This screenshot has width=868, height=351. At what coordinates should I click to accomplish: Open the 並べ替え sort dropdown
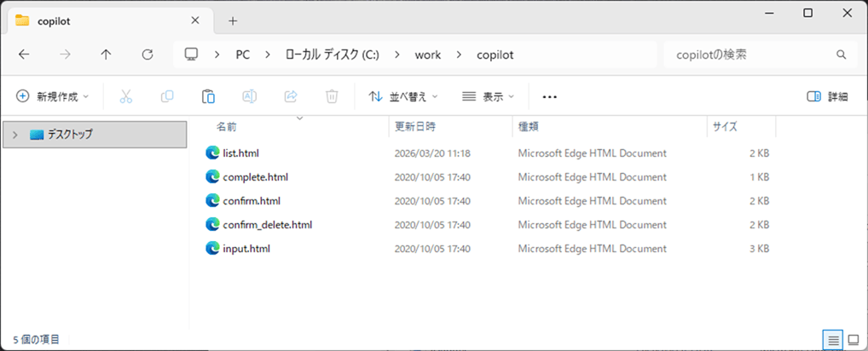tap(403, 97)
